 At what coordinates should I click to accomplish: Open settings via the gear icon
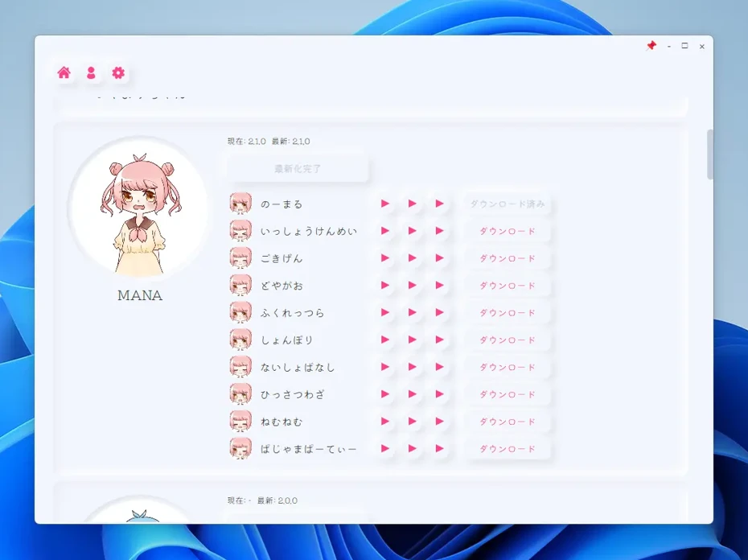point(118,72)
